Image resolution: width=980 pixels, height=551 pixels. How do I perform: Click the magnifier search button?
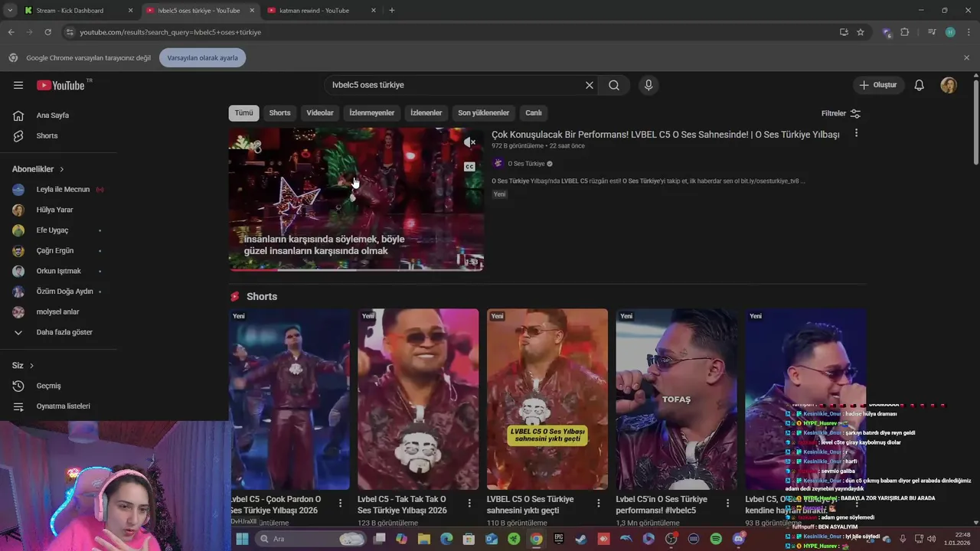click(614, 85)
